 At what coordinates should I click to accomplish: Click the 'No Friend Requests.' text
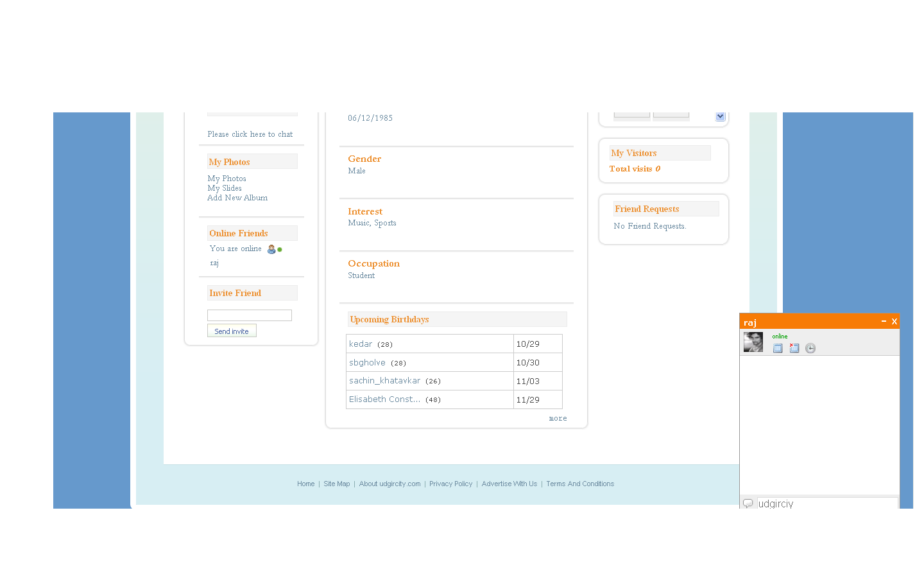pyautogui.click(x=650, y=226)
